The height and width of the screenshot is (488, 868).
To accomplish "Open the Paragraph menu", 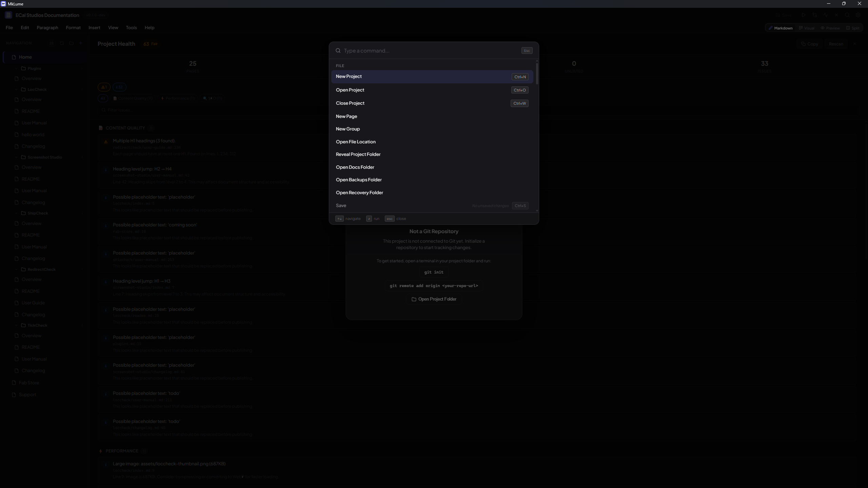I will [47, 28].
